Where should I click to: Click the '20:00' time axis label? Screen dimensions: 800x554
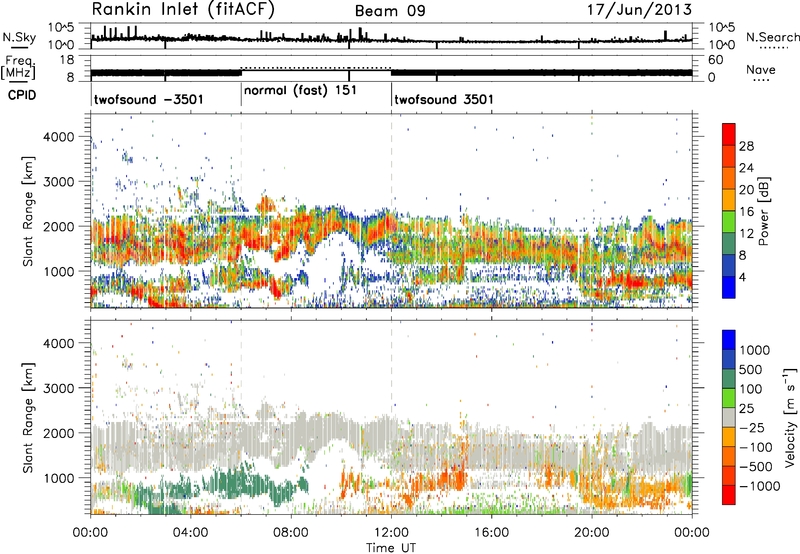point(592,533)
